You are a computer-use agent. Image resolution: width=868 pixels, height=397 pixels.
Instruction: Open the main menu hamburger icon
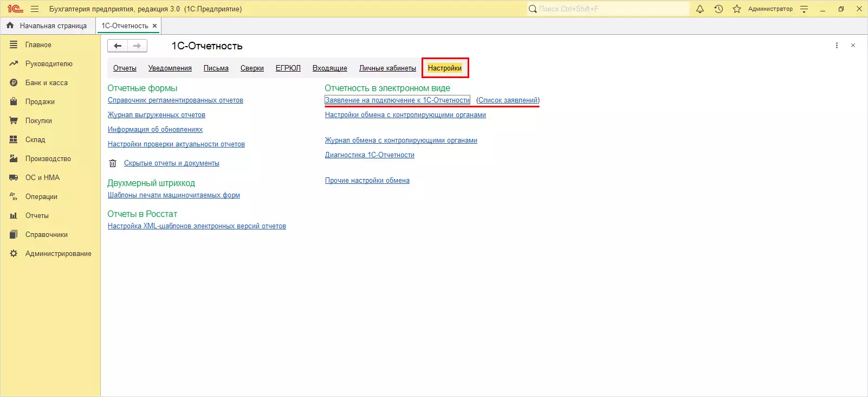(35, 9)
